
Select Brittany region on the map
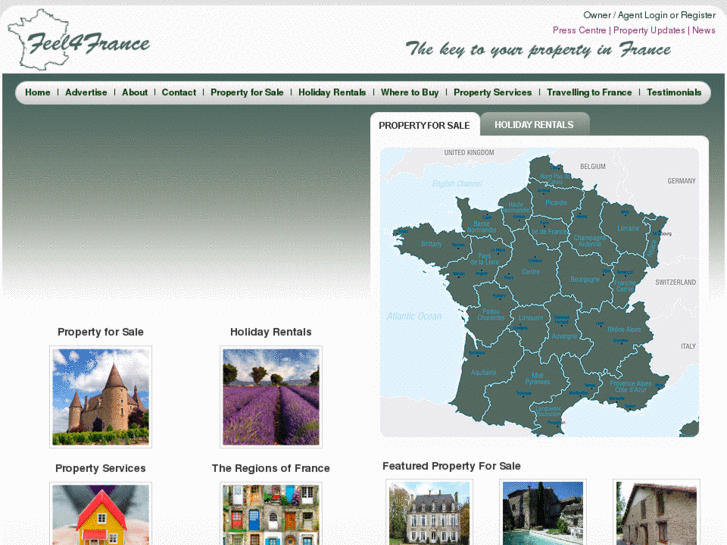click(431, 244)
